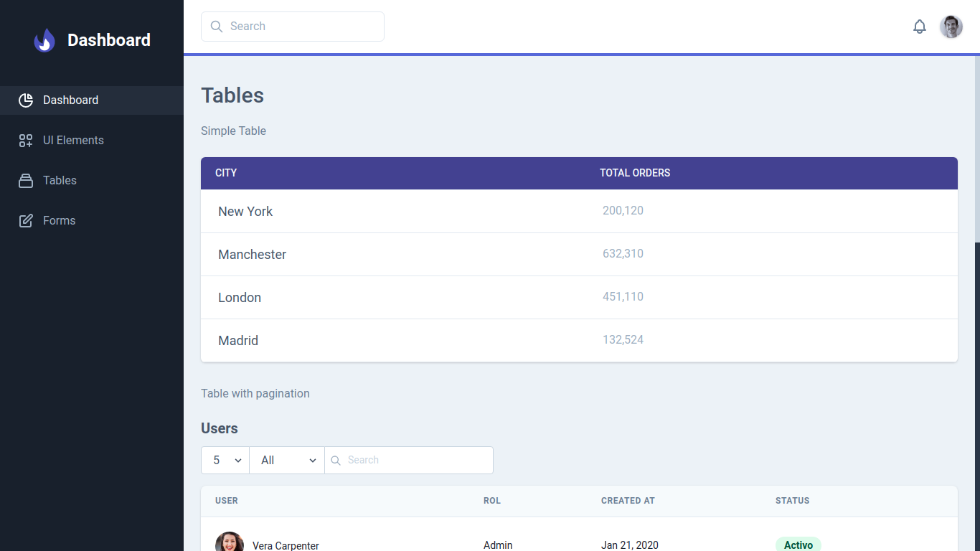Click magnifier icon in Users search
This screenshot has height=551, width=980.
pyautogui.click(x=335, y=461)
